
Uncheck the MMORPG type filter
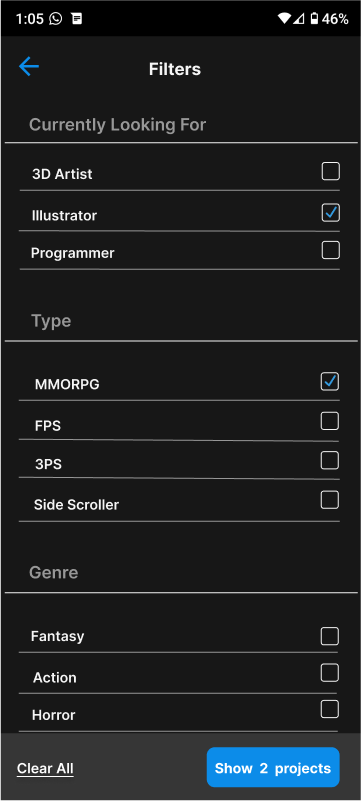(x=329, y=382)
